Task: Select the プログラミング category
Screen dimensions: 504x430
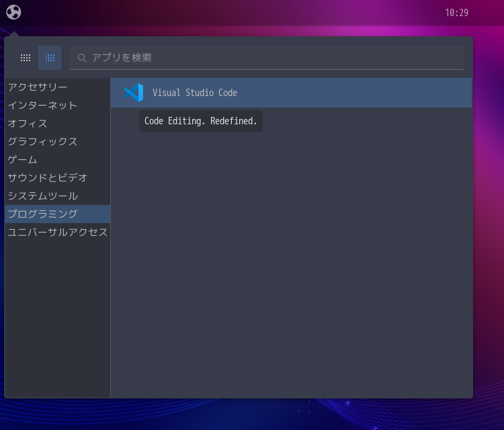Action: 58,214
